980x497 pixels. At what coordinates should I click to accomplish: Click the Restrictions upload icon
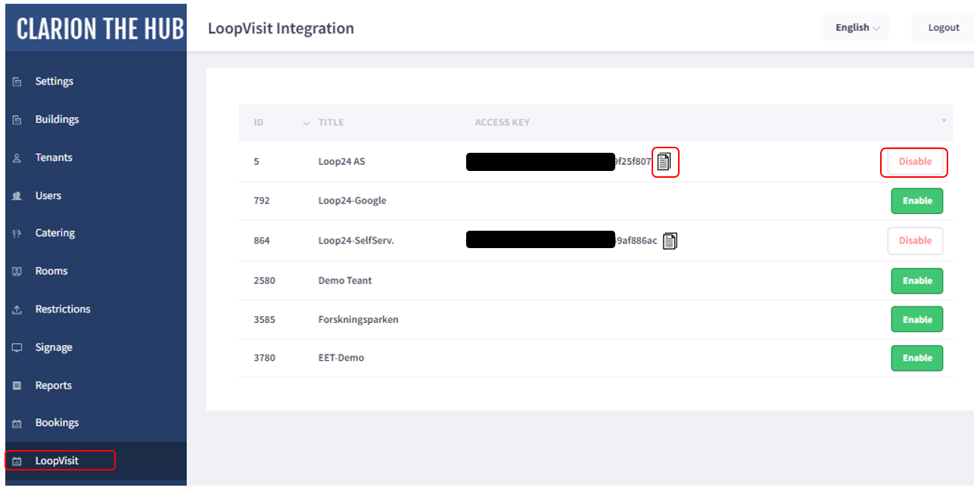tap(17, 310)
